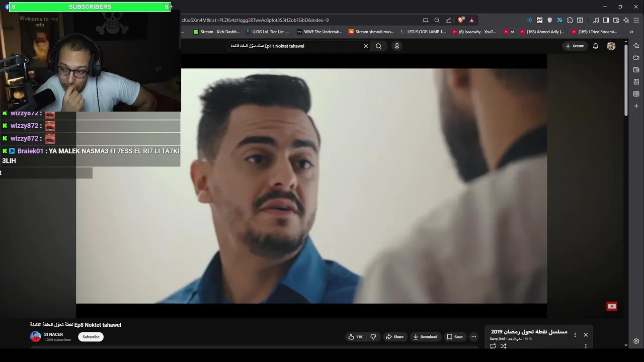Open YouTube notifications bell
The width and height of the screenshot is (644, 362).
pyautogui.click(x=596, y=46)
